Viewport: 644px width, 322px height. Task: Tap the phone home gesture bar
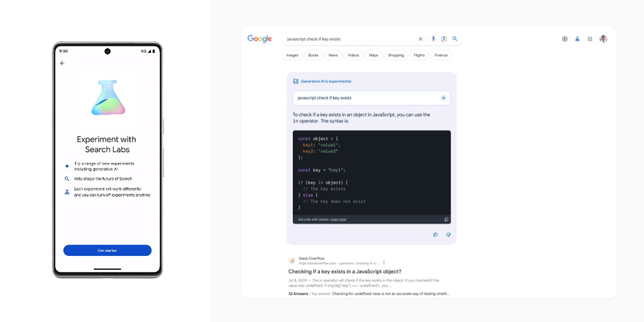[x=107, y=269]
